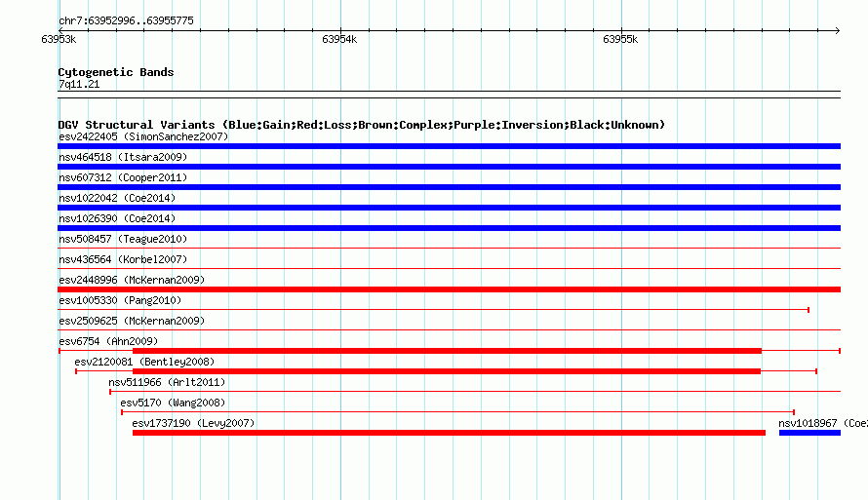Image resolution: width=868 pixels, height=500 pixels.
Task: Select the thick red bar under esv2448996
Action: point(449,289)
